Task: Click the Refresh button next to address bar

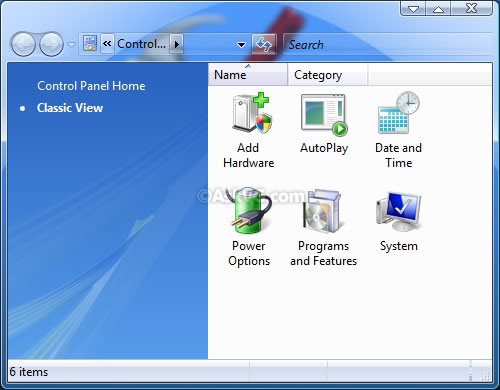Action: click(264, 44)
